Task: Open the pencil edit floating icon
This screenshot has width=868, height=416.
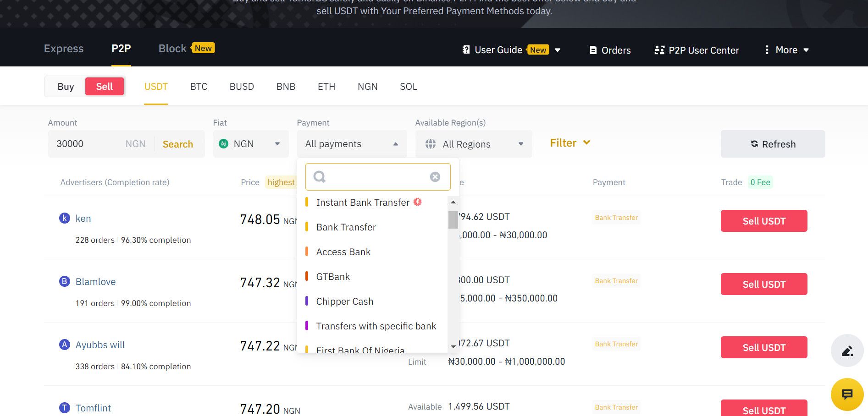Action: (847, 350)
